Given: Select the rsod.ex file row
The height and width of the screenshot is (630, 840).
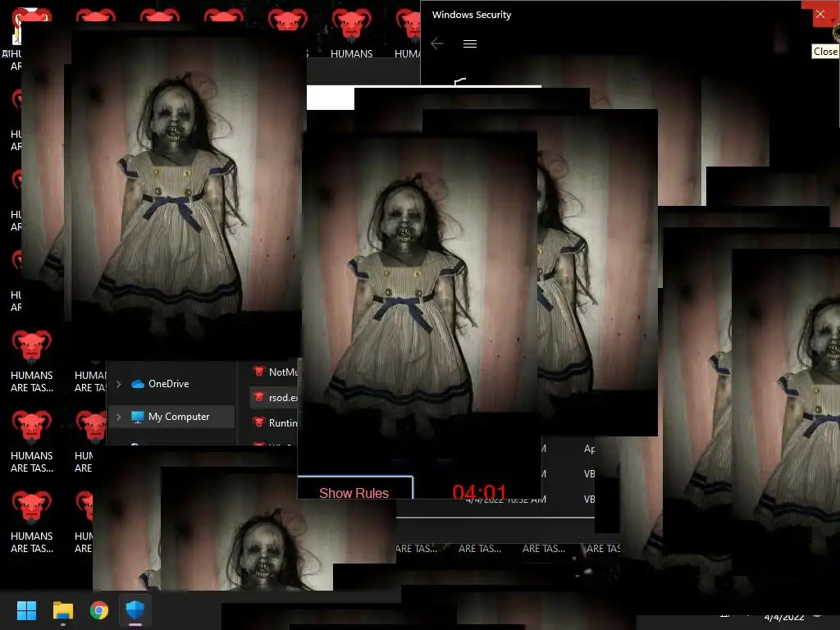Looking at the screenshot, I should click(x=274, y=398).
